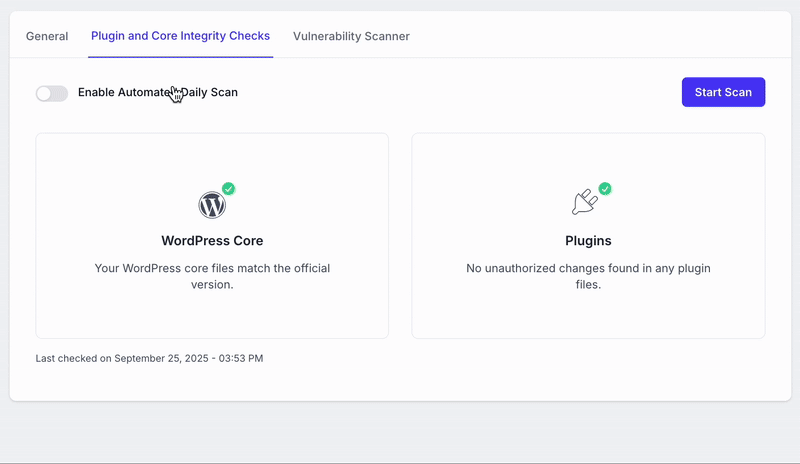Click the 'Last checked on' label text
Image resolution: width=800 pixels, height=464 pixels.
73,358
